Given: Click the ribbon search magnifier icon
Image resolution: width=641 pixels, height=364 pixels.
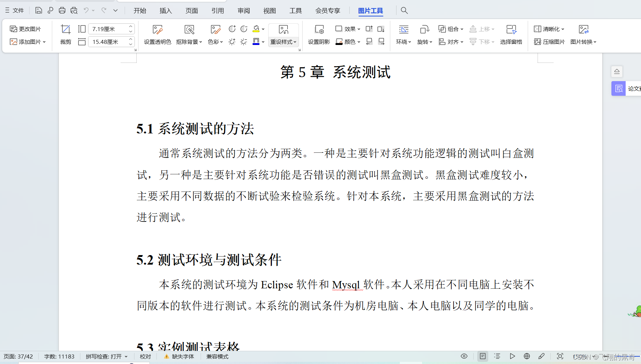Looking at the screenshot, I should point(404,10).
